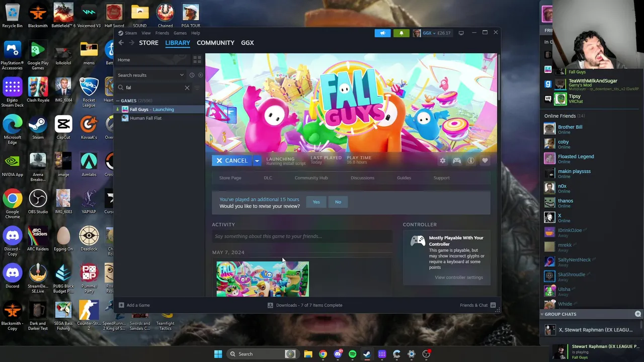644x362 pixels.
Task: Add a group chat with plus icon
Action: click(637, 314)
